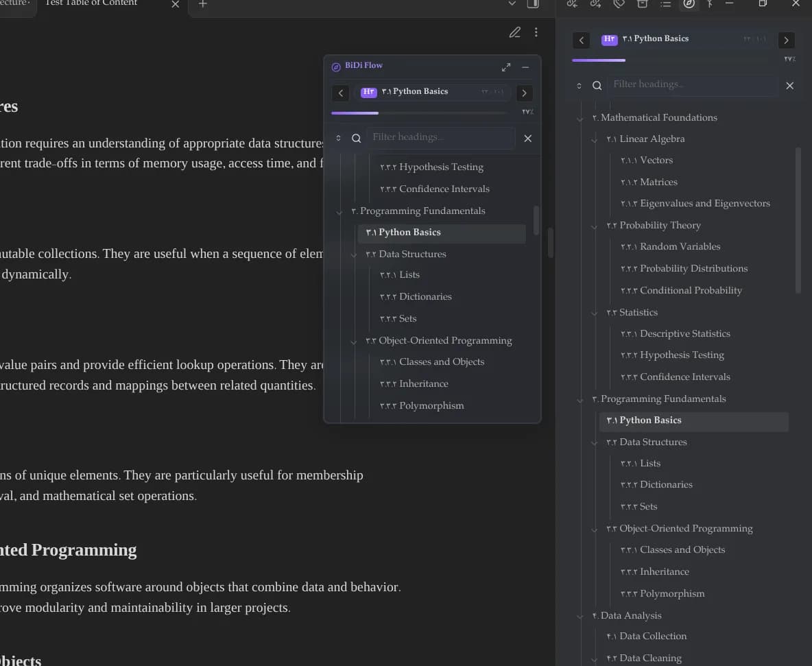The image size is (812, 666).
Task: Focus the Filter headings field in the sidebar
Action: tap(692, 85)
